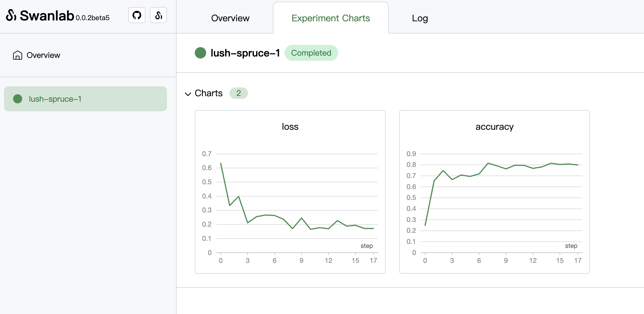The width and height of the screenshot is (644, 314).
Task: Click inside the loss line chart
Action: (x=297, y=203)
